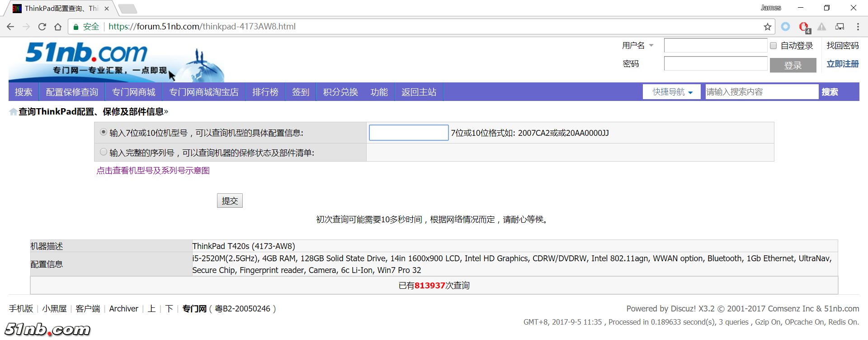Open the browser home page
This screenshot has height=340, width=868.
[x=58, y=27]
